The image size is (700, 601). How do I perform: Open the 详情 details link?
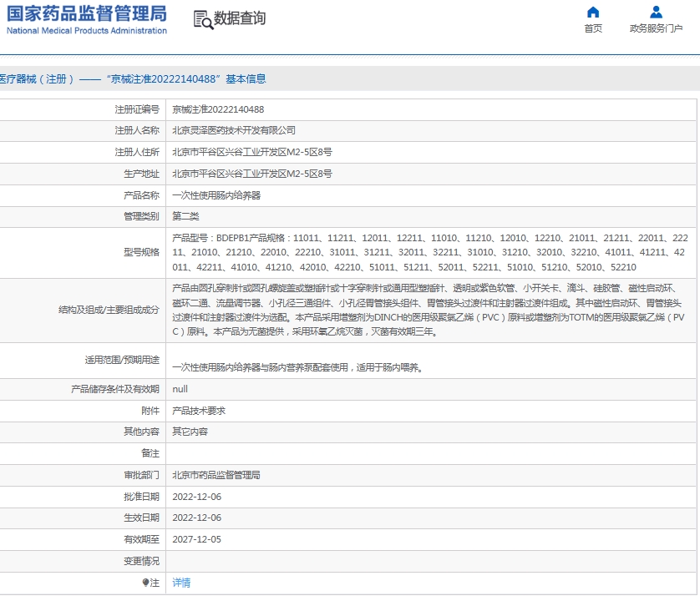pyautogui.click(x=181, y=583)
